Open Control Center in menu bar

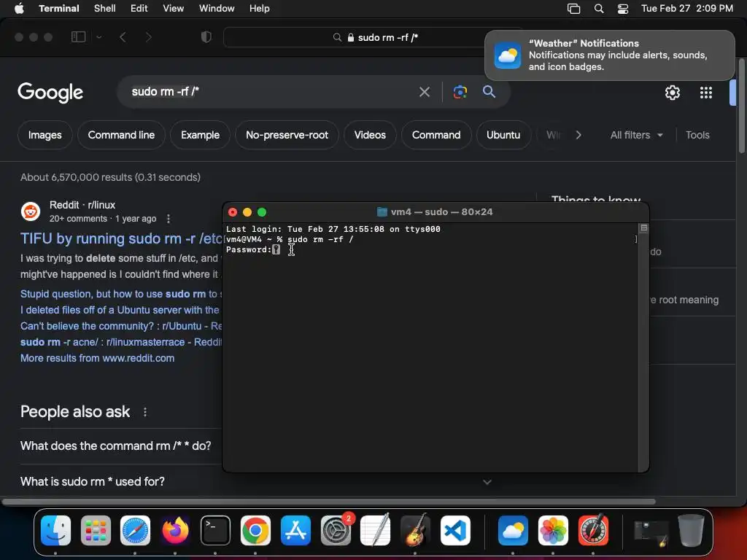pyautogui.click(x=623, y=8)
